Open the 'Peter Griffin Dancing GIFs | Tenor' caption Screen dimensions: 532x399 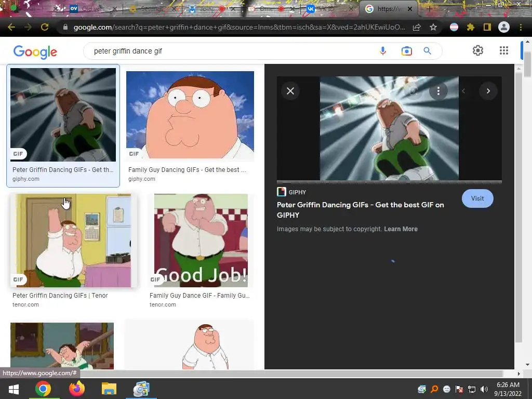click(60, 296)
